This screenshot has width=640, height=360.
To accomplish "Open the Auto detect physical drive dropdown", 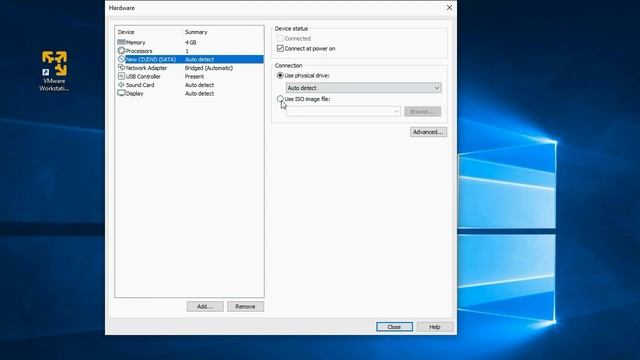I will tap(363, 88).
